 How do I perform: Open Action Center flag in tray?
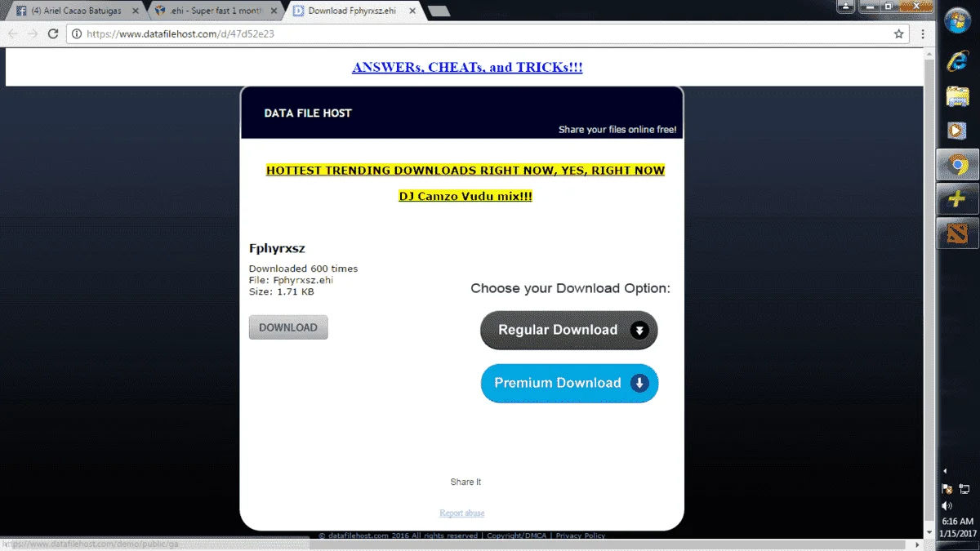coord(947,489)
